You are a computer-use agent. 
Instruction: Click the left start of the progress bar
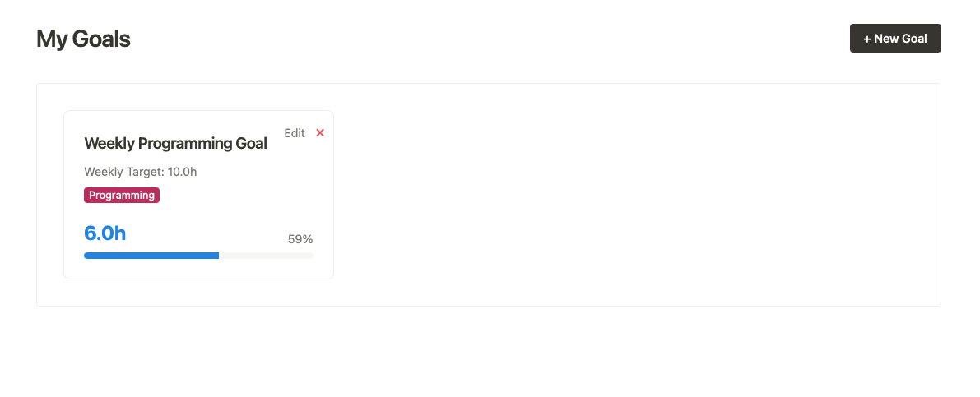pyautogui.click(x=87, y=256)
